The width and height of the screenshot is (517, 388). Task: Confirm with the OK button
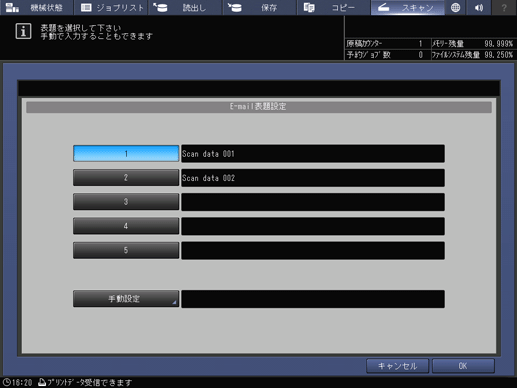[463, 366]
